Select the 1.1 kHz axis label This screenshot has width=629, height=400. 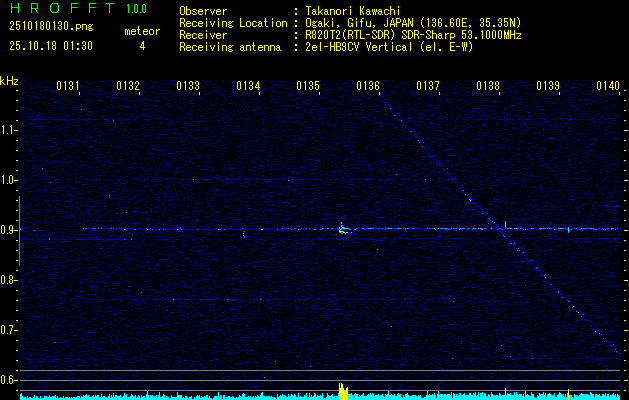tap(7, 130)
